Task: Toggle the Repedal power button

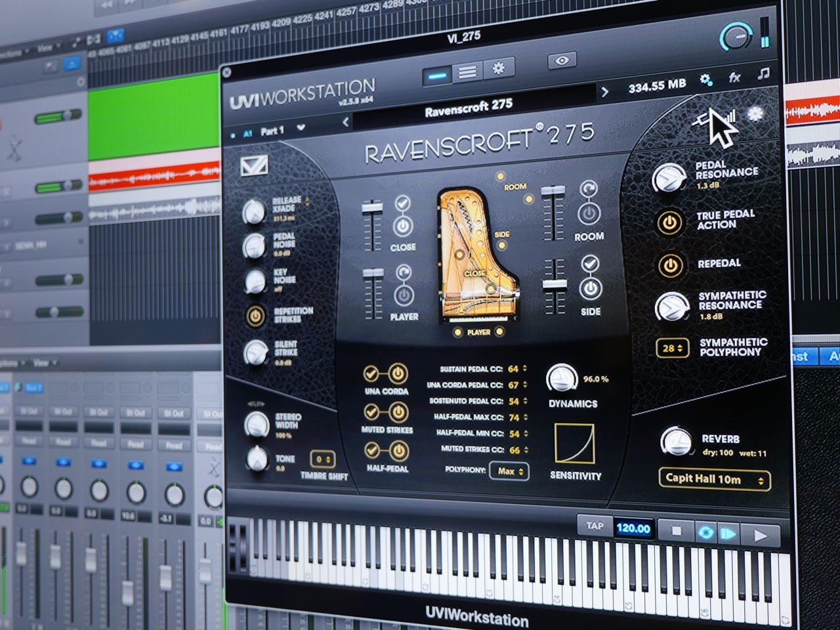Action: coord(670,265)
